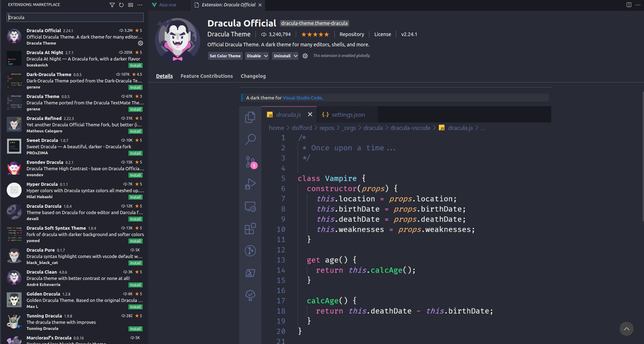Open the Repository link
The height and width of the screenshot is (344, 644).
352,34
